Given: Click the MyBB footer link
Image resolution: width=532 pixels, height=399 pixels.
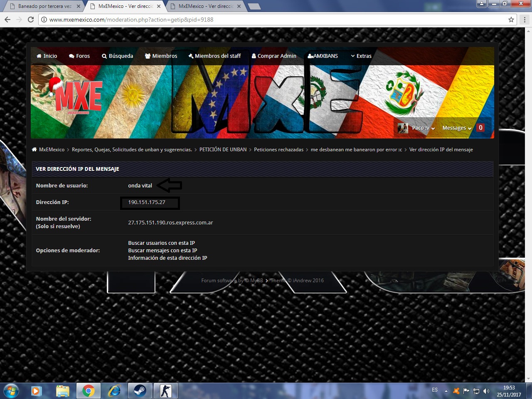Looking at the screenshot, I should tap(256, 281).
